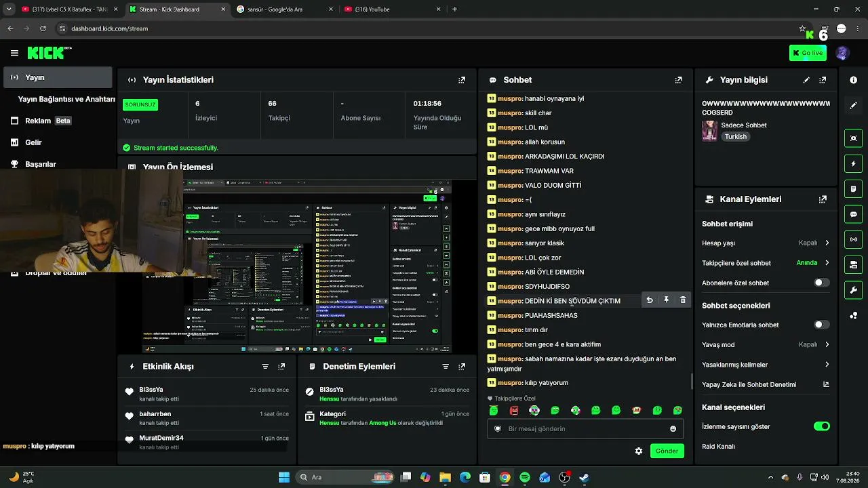
Task: Toggle the channel actions widget in right rail
Action: coord(853,264)
